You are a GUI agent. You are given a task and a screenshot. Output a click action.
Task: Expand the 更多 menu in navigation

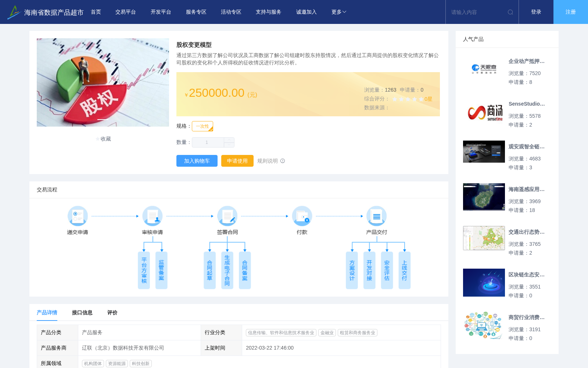[339, 12]
